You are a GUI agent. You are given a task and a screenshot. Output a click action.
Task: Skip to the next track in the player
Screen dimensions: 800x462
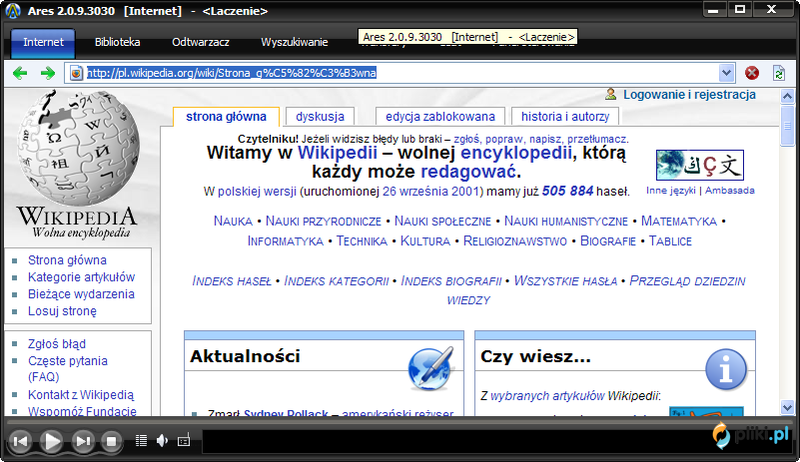click(83, 441)
